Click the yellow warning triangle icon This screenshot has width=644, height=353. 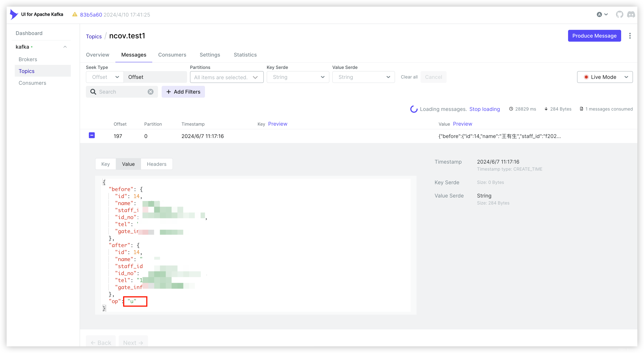coord(74,15)
